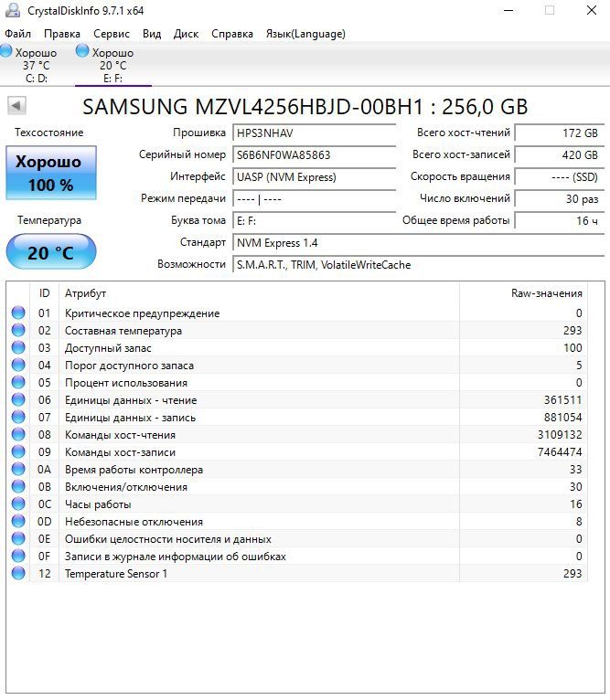Open the Справка menu
This screenshot has height=700, width=610.
232,34
